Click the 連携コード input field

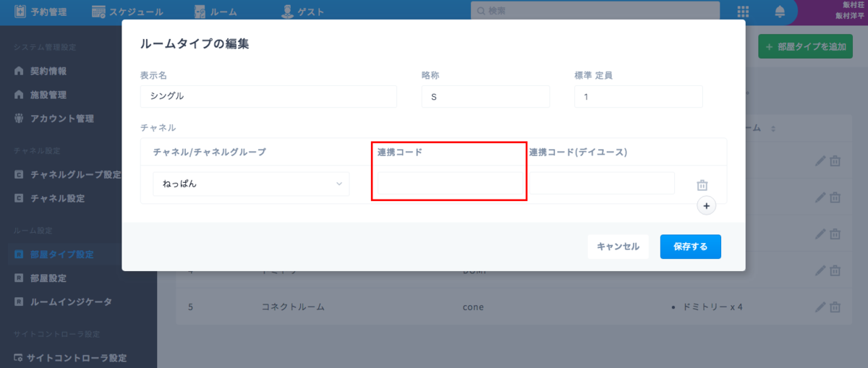tap(448, 184)
